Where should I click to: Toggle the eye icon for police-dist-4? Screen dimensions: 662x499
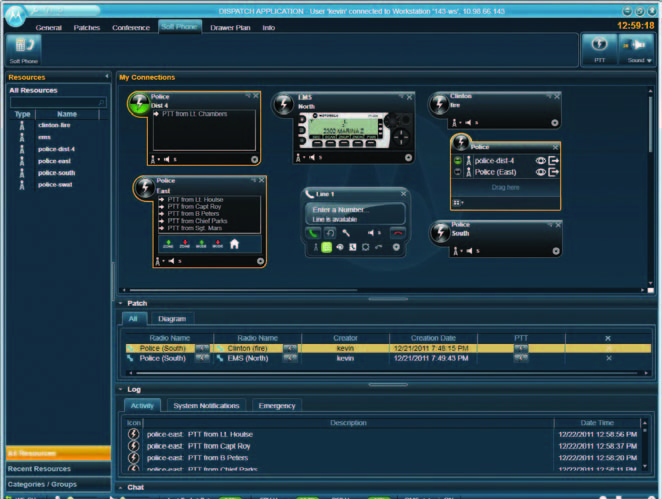click(x=540, y=159)
